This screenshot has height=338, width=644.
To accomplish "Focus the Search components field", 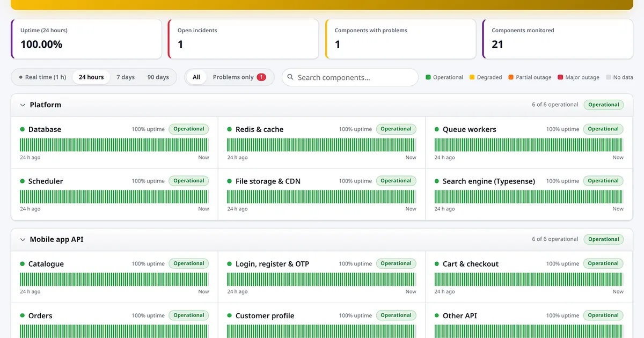I will click(x=350, y=77).
